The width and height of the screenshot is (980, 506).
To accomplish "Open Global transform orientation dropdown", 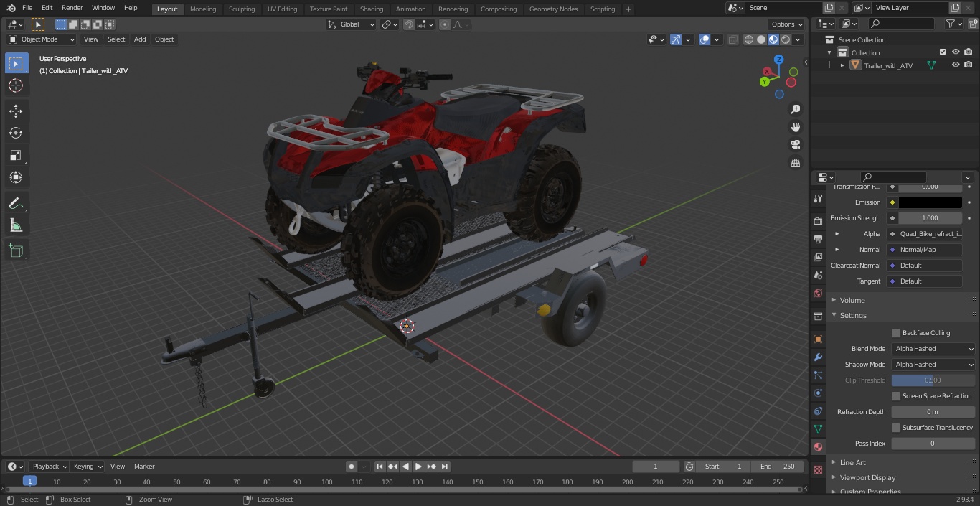I will click(351, 24).
